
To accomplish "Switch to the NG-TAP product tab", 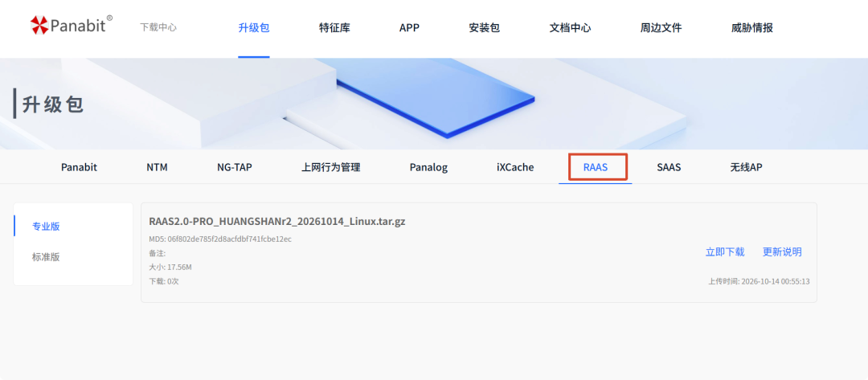I will pos(234,167).
